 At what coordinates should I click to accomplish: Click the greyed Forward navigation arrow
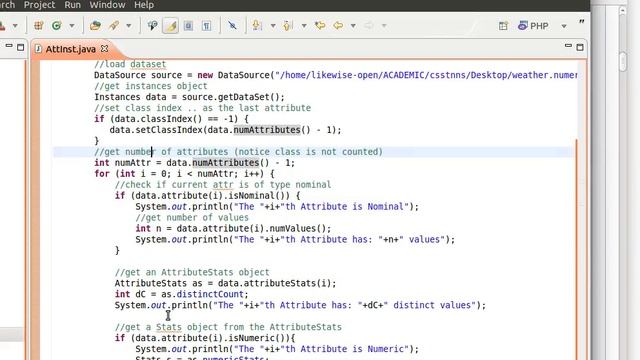[x=369, y=26]
